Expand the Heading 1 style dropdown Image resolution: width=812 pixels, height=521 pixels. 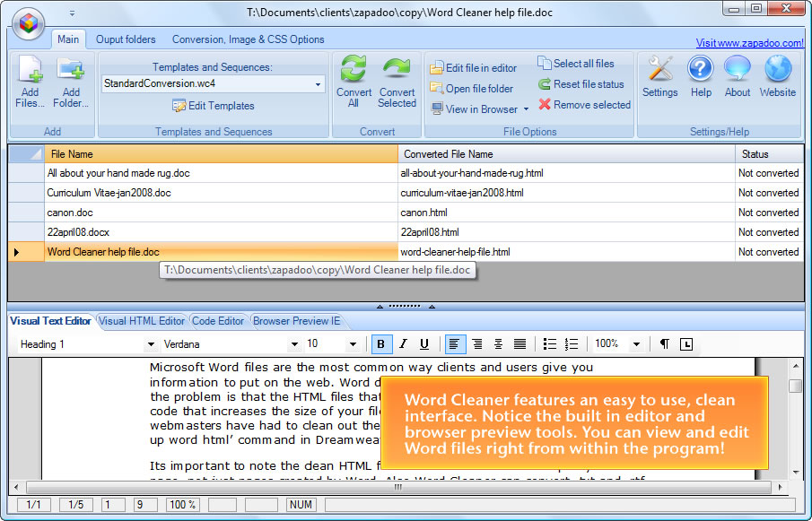[150, 344]
